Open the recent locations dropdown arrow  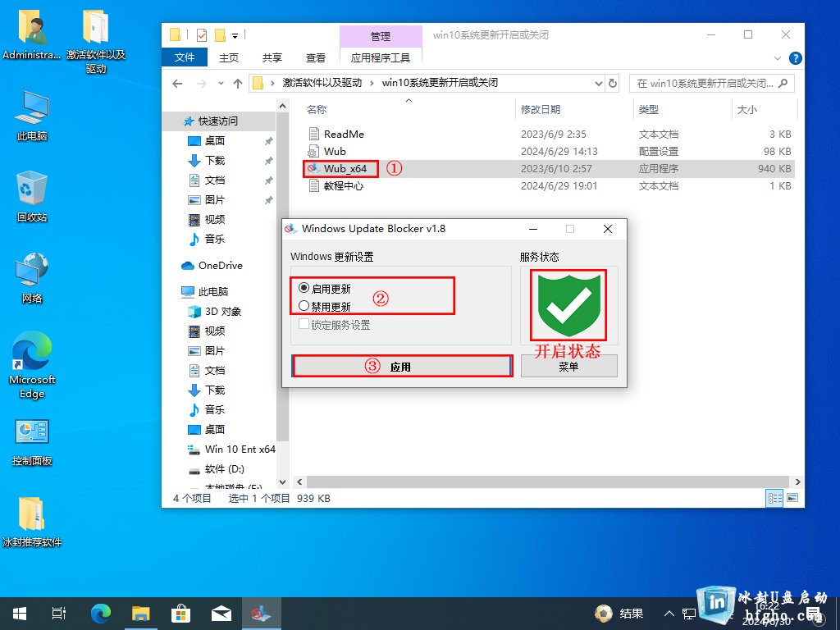[221, 83]
